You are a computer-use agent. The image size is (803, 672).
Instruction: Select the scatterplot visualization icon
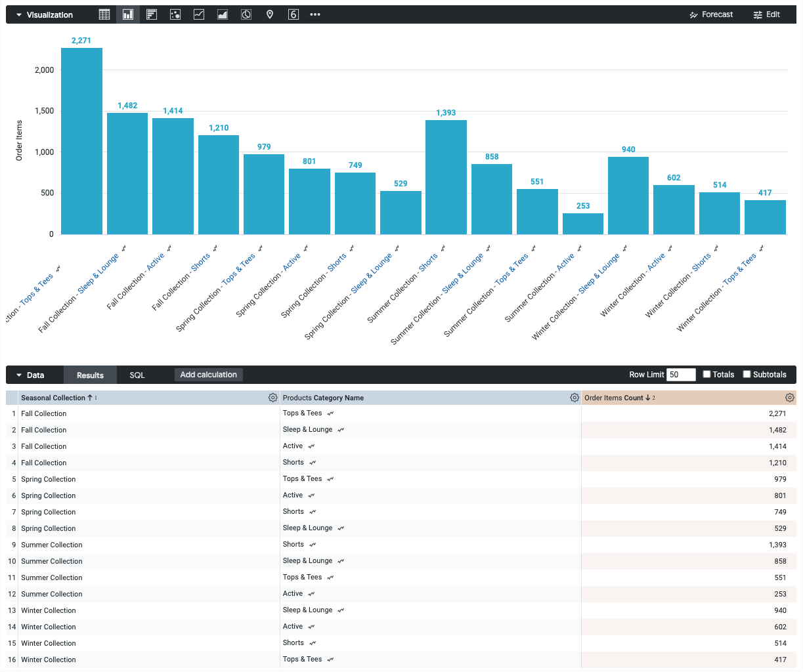pyautogui.click(x=175, y=14)
